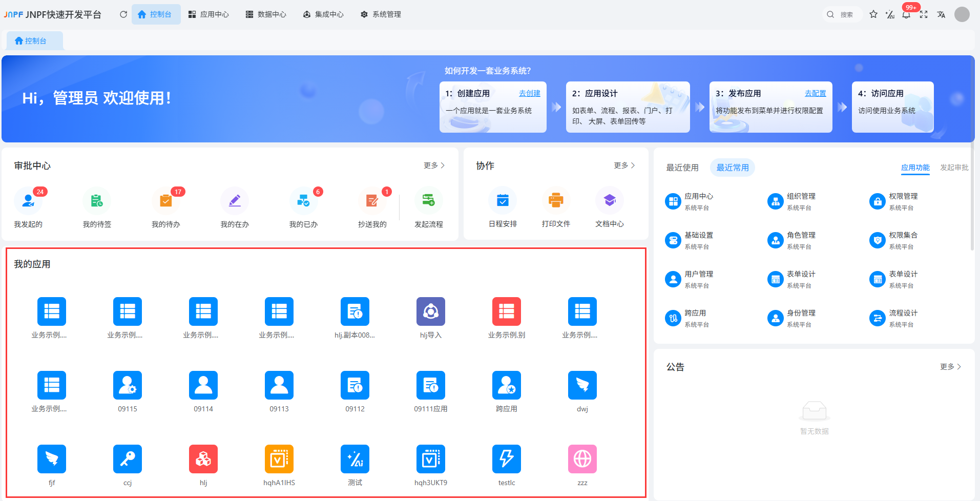The image size is (980, 501).
Task: Launch the hlj导入 application
Action: (430, 311)
